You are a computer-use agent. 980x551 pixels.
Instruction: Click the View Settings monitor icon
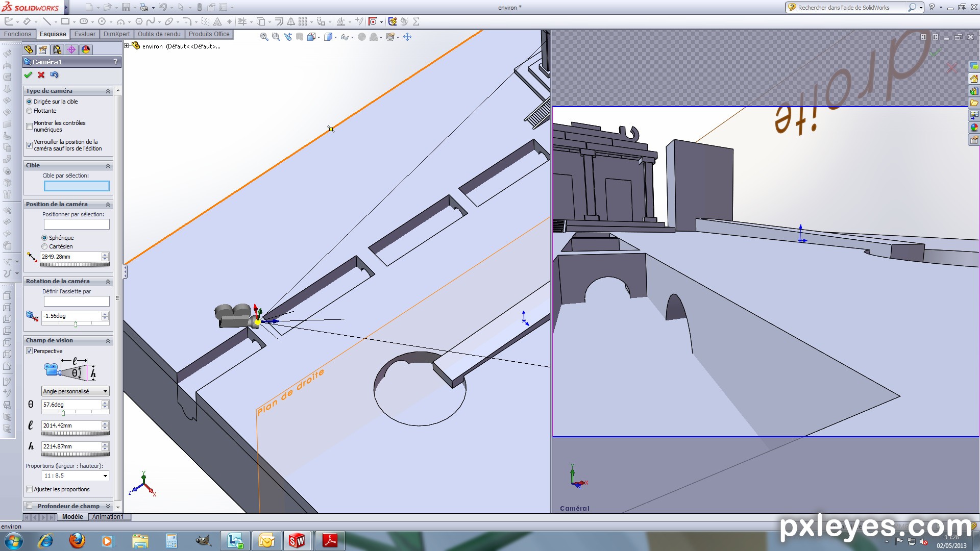point(390,37)
